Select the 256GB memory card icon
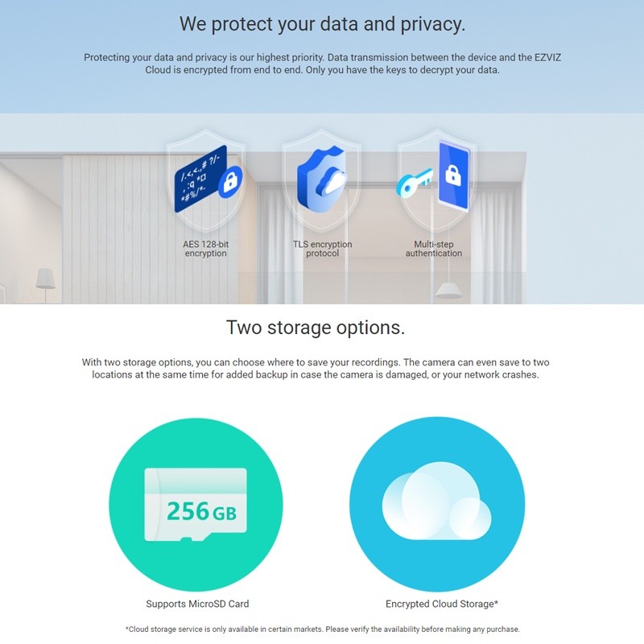This screenshot has height=644, width=644. pyautogui.click(x=196, y=504)
